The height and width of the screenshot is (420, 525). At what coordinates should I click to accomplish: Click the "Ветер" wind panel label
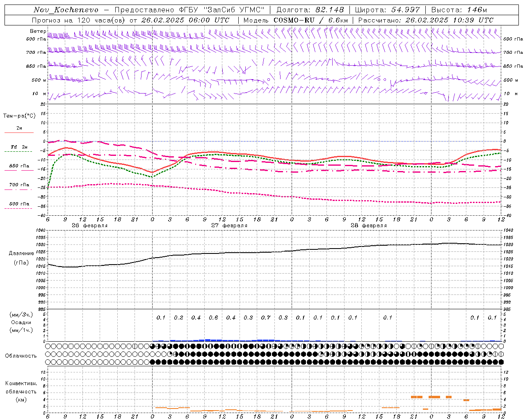pos(38,31)
